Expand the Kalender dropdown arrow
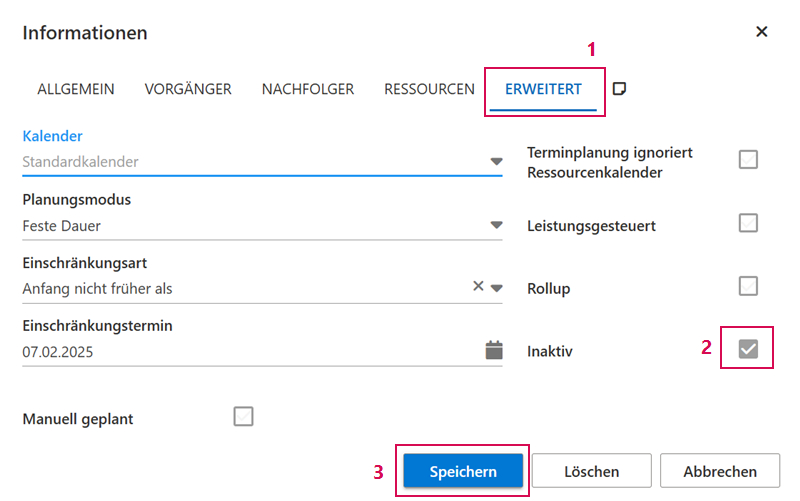Viewport: 800px width, 501px height. point(496,162)
